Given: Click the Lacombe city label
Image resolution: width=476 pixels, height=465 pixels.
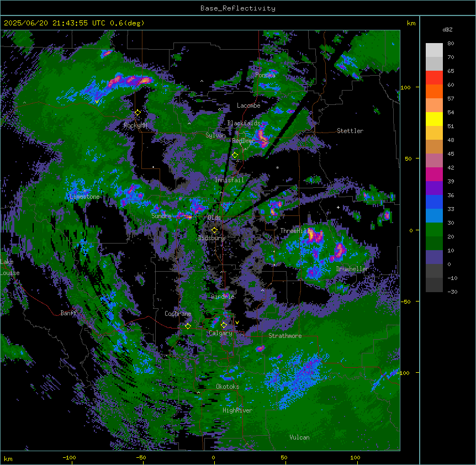Looking at the screenshot, I should point(248,105).
